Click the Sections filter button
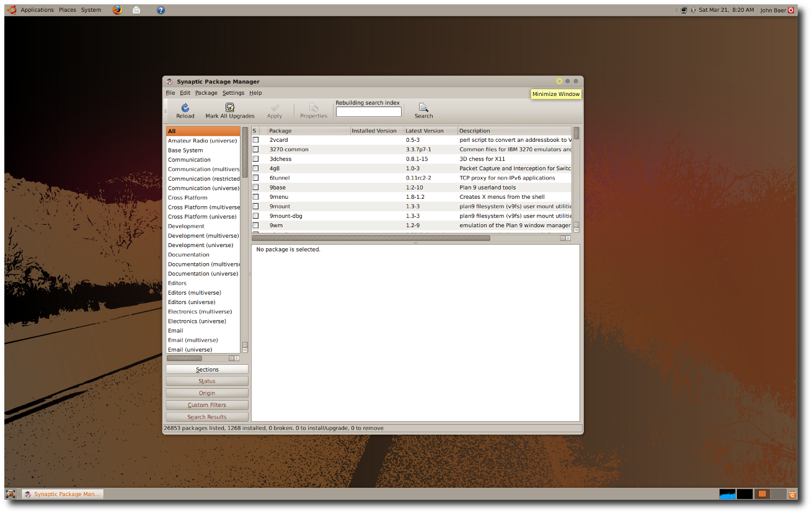The image size is (812, 514). pyautogui.click(x=207, y=369)
